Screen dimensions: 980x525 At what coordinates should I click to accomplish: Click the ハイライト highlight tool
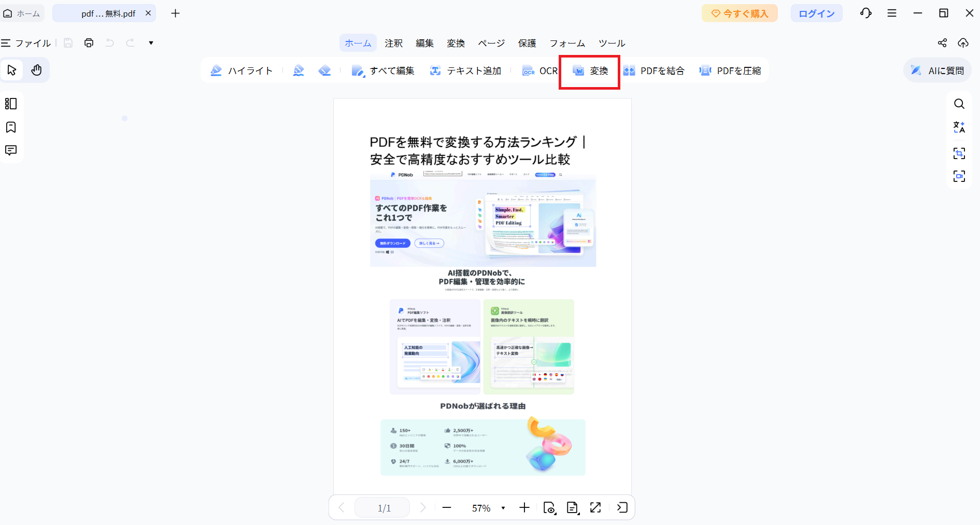coord(242,70)
